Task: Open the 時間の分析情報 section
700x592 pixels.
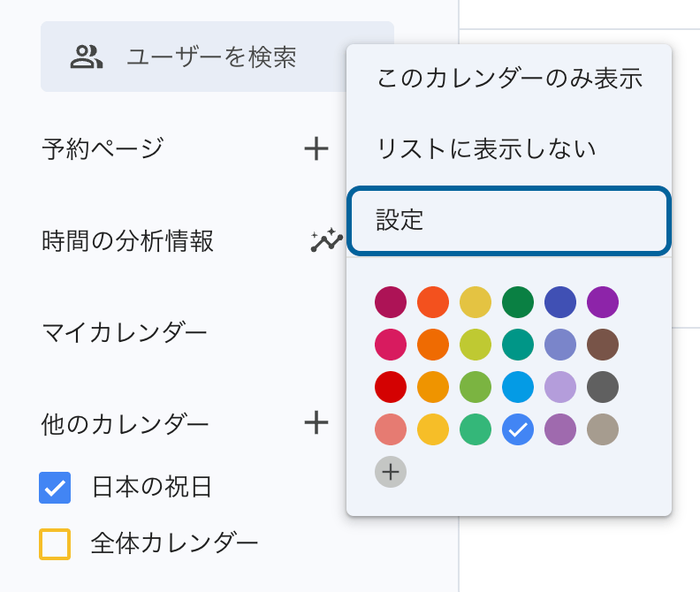Action: pos(127,240)
